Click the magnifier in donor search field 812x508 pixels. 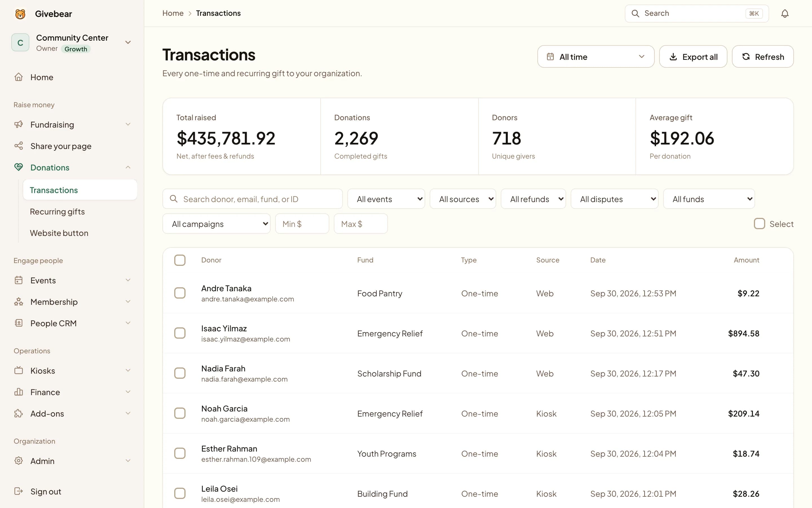tap(173, 199)
